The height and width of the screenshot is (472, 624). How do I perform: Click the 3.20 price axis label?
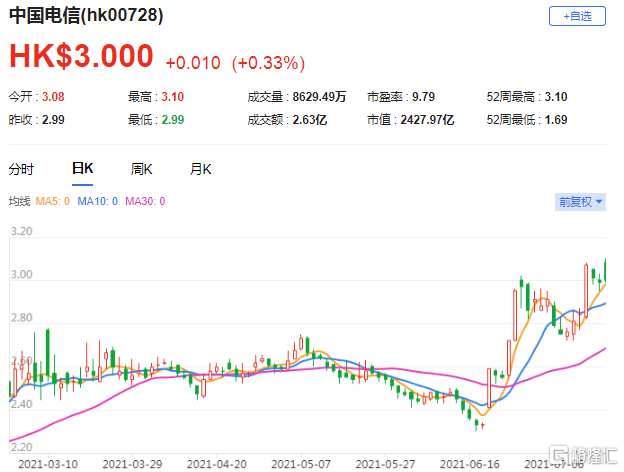tap(21, 231)
